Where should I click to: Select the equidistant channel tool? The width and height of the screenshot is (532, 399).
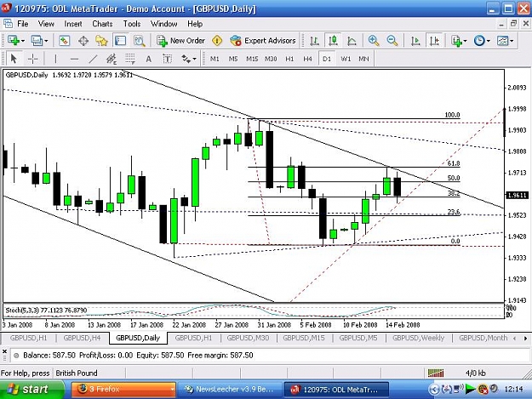click(x=112, y=59)
